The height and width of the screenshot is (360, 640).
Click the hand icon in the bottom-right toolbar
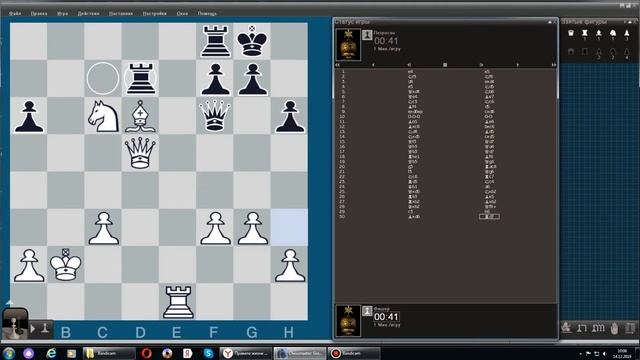614,328
